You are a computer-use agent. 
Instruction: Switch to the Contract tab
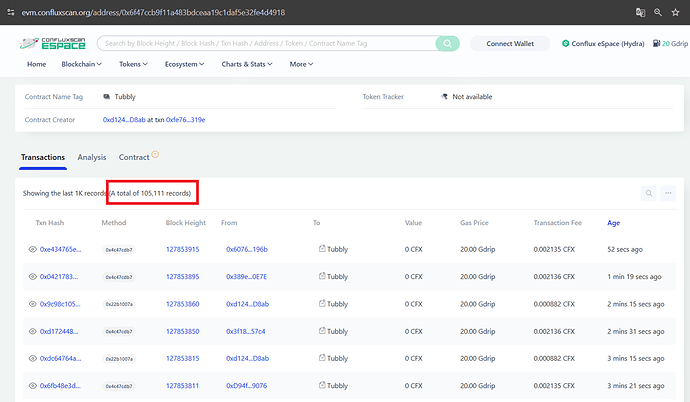[134, 157]
